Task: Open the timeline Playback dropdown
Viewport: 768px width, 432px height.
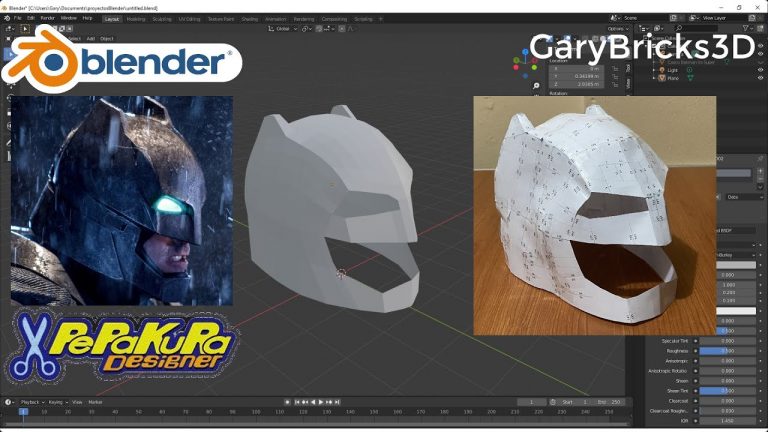Action: pyautogui.click(x=32, y=402)
